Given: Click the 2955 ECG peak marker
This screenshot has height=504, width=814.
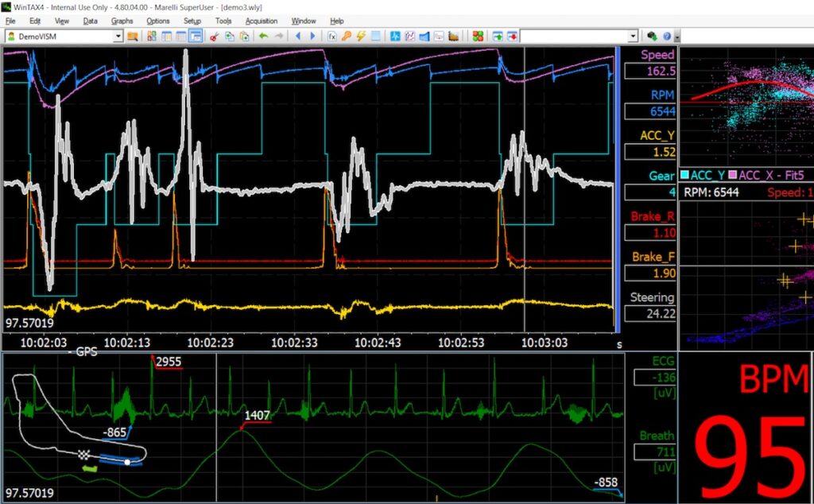Looking at the screenshot, I should (x=169, y=362).
